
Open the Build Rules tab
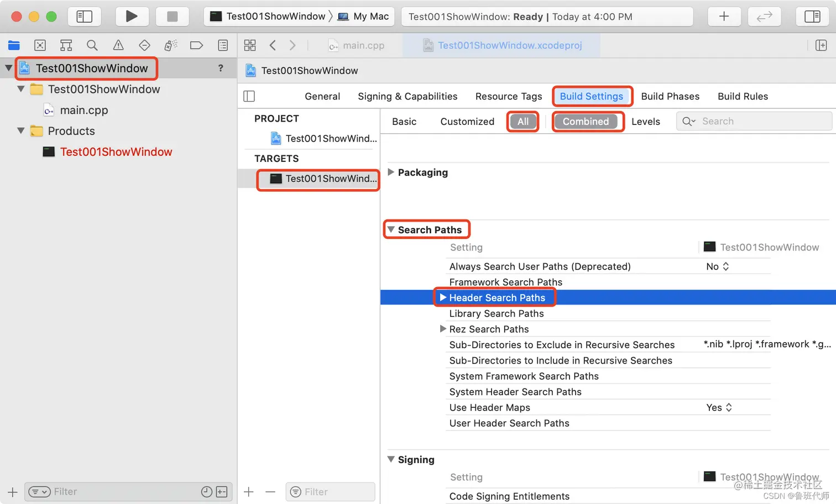pyautogui.click(x=743, y=96)
